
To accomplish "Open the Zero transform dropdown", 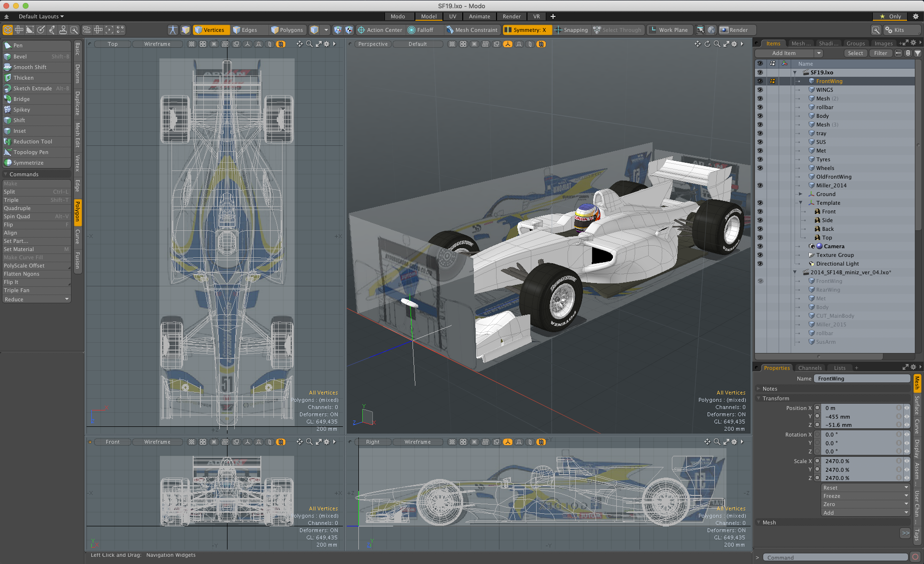I will (866, 504).
